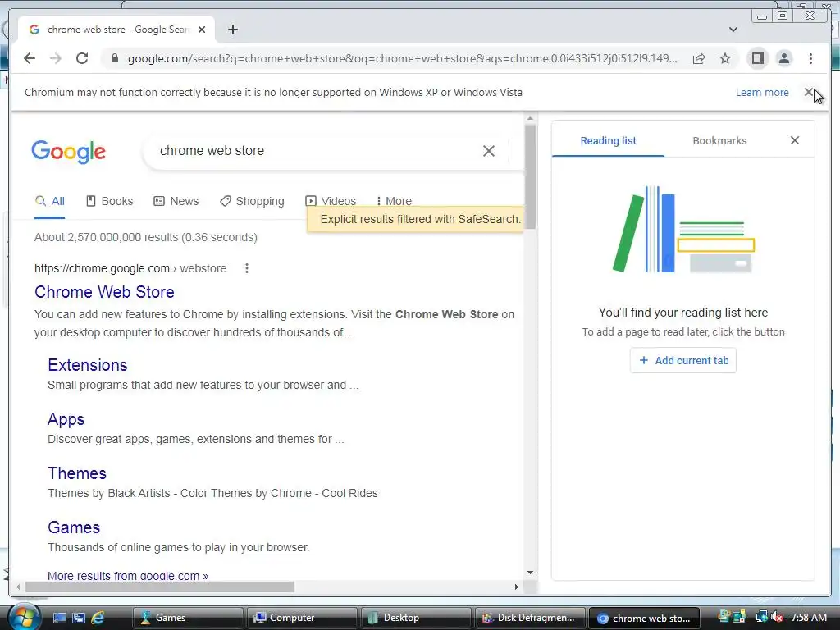This screenshot has height=630, width=840.
Task: Clear the search box with the X
Action: point(489,151)
